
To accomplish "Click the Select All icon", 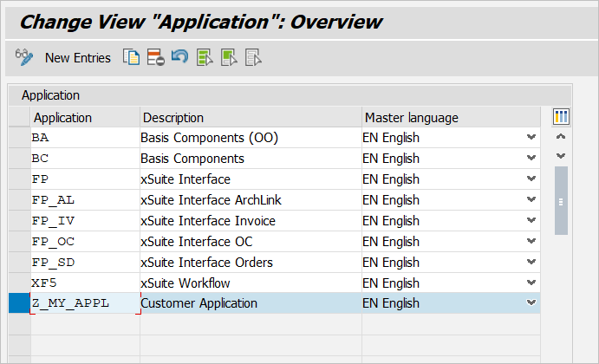I will [205, 58].
